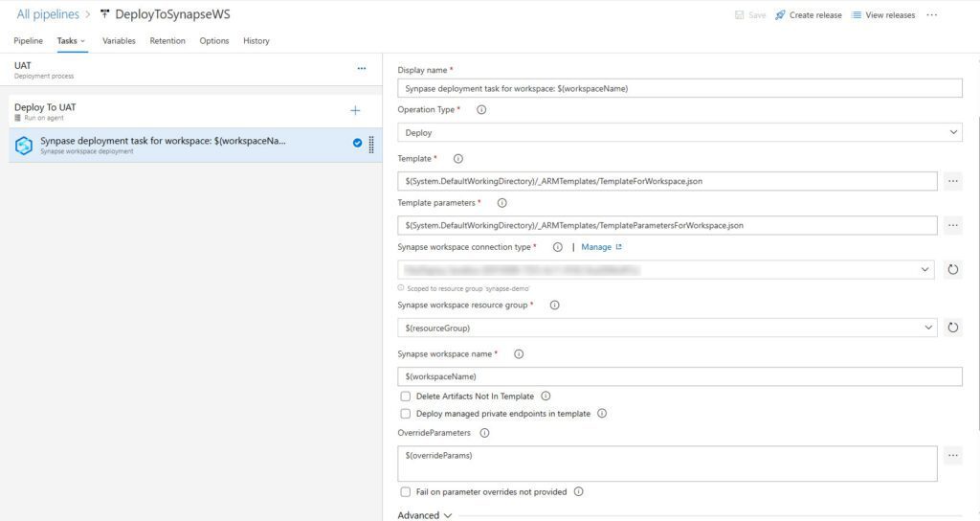
Task: Click the DeployToSynapseWS pipeline title
Action: click(x=172, y=14)
